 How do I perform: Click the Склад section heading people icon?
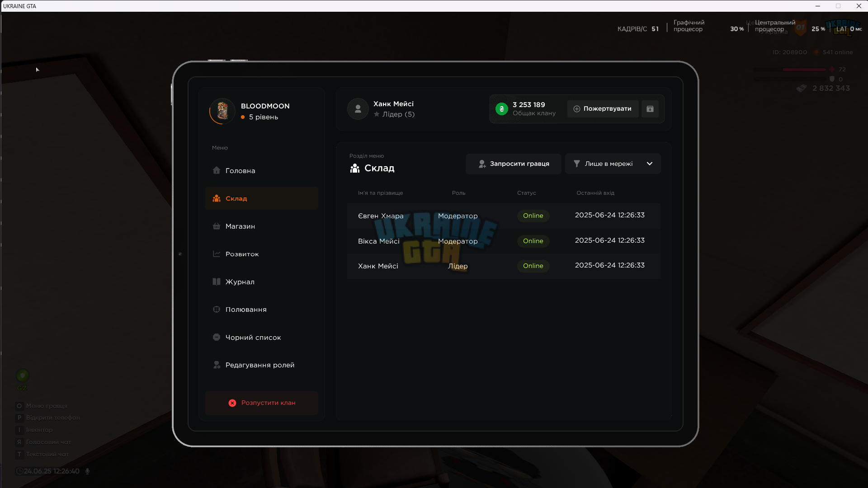[x=355, y=168]
